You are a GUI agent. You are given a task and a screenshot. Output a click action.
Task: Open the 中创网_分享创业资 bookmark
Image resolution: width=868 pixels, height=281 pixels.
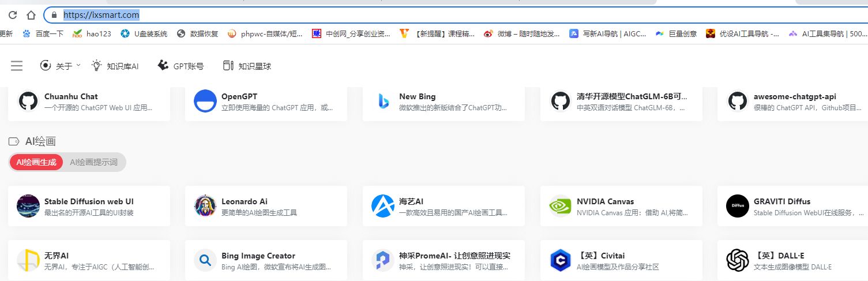[x=351, y=33]
